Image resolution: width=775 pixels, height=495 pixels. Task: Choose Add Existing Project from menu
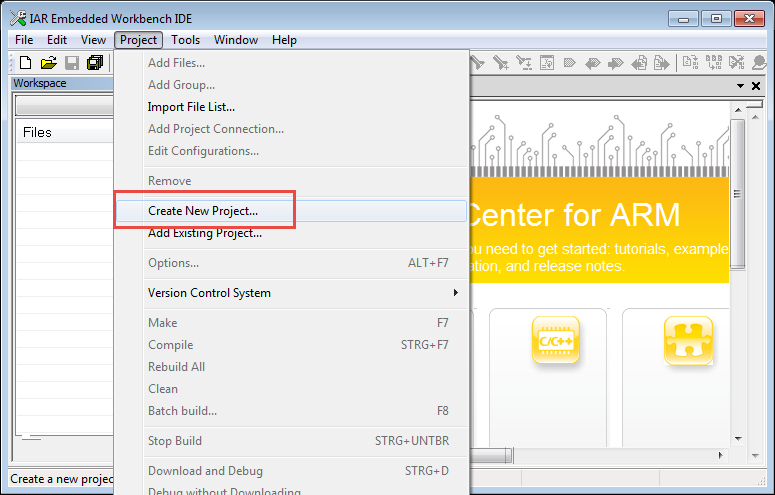tap(205, 233)
